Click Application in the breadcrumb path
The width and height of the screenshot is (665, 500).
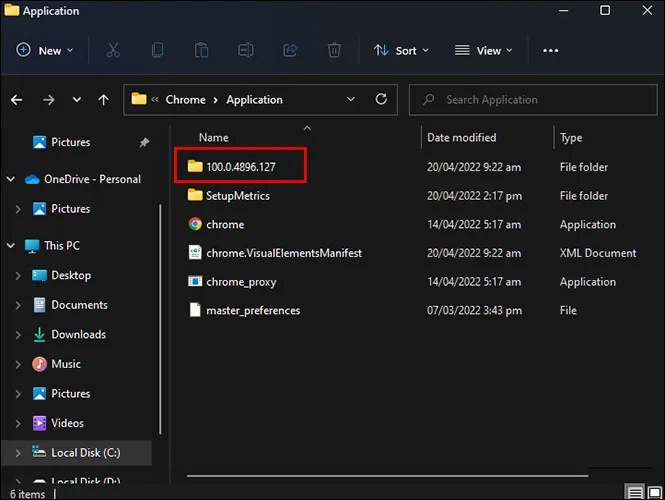tap(254, 100)
